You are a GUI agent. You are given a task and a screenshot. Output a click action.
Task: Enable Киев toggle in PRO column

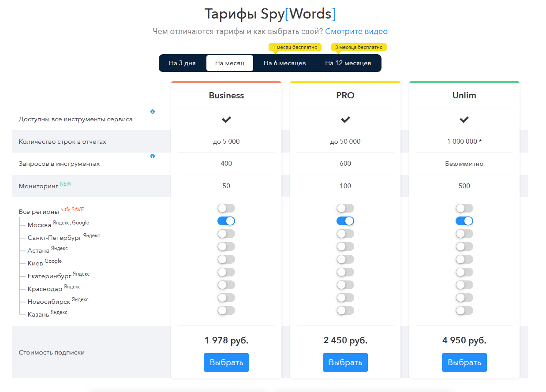[345, 259]
